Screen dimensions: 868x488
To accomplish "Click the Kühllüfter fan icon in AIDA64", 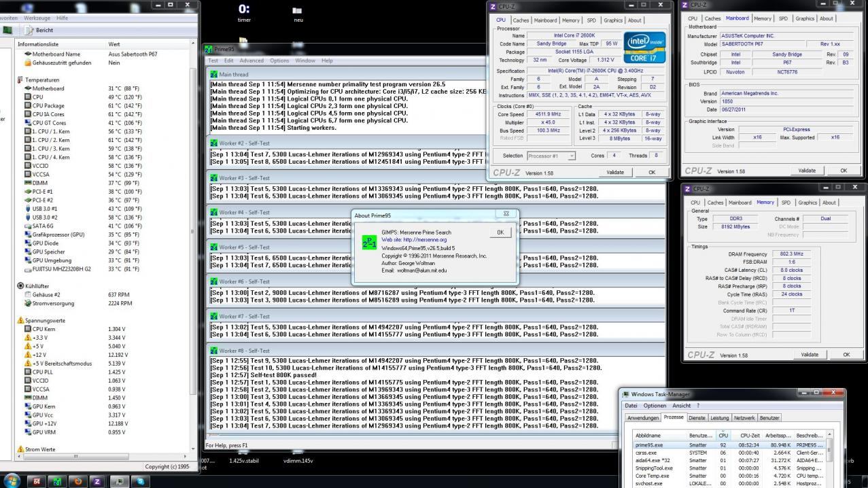I will (20, 286).
